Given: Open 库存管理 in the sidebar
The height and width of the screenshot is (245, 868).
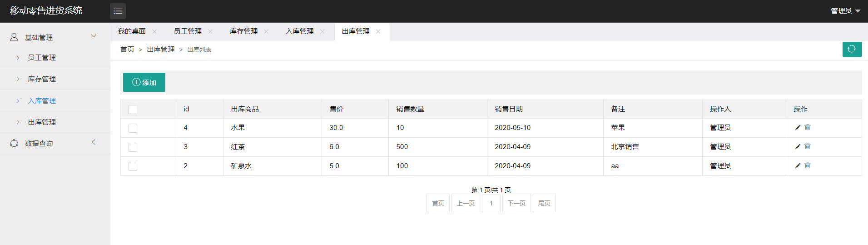Looking at the screenshot, I should [x=55, y=79].
